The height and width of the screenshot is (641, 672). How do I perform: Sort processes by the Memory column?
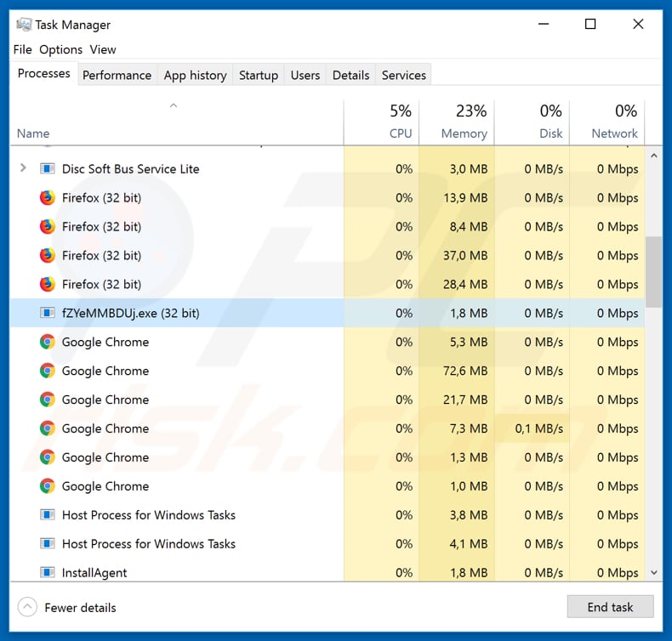coord(457,122)
